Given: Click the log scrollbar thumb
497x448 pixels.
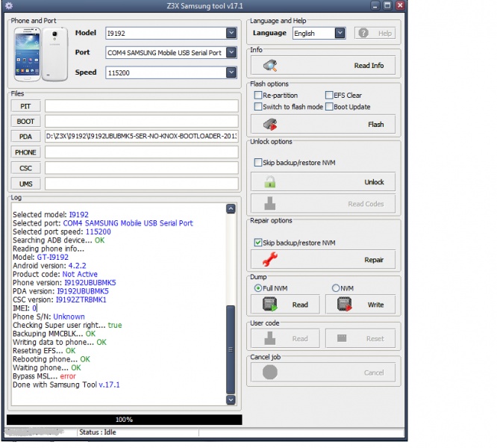Looking at the screenshot, I should tap(231, 349).
